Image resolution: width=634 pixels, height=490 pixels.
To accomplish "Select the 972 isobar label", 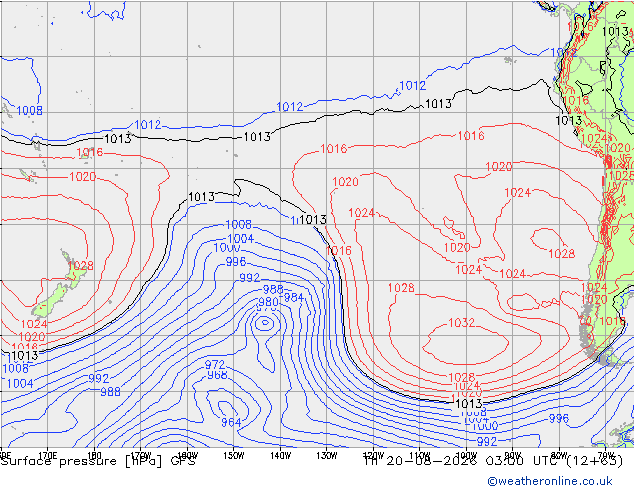I will coord(215,365).
